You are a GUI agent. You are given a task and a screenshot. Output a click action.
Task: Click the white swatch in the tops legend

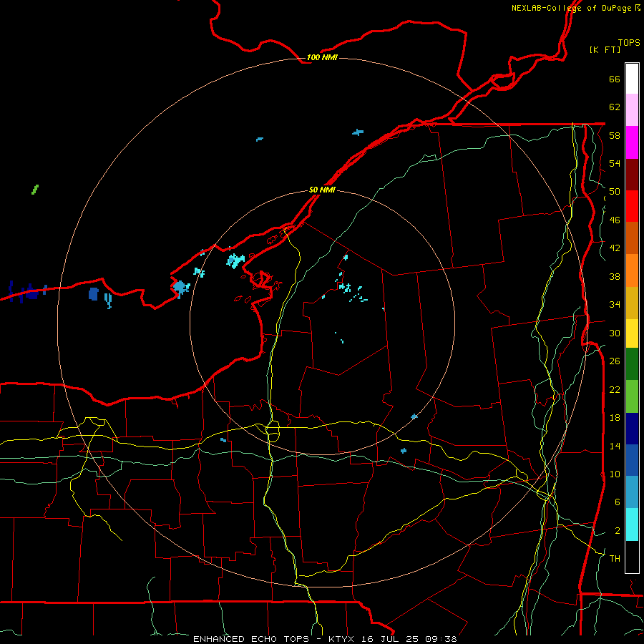point(632,79)
